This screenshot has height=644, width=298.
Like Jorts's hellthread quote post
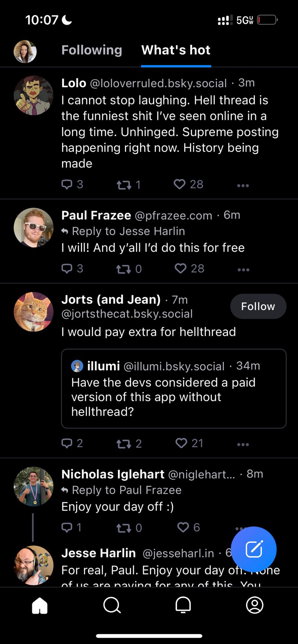click(189, 443)
